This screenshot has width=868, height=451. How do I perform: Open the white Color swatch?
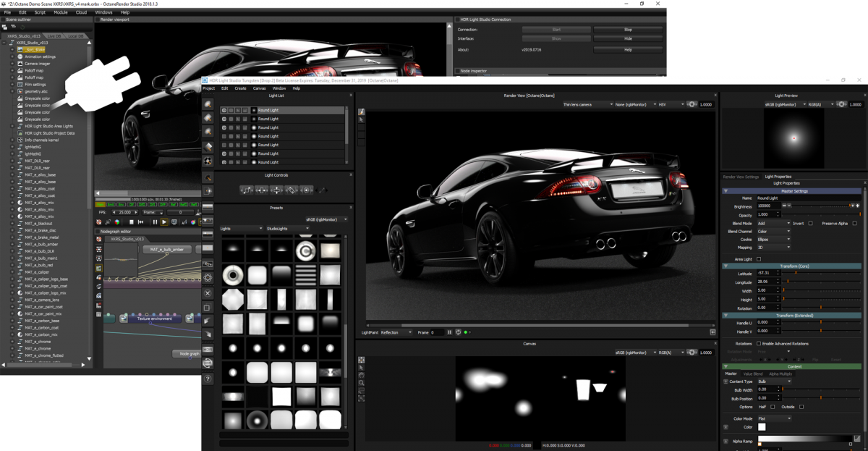(x=762, y=427)
